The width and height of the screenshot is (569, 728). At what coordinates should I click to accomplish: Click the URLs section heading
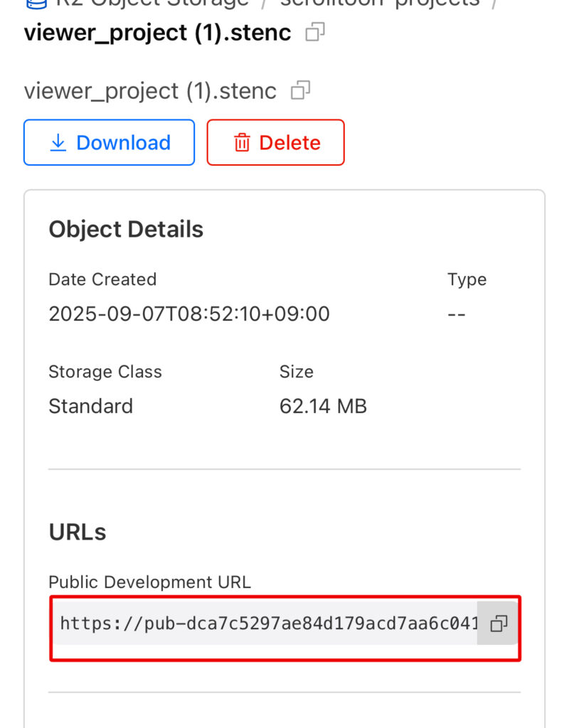click(77, 532)
